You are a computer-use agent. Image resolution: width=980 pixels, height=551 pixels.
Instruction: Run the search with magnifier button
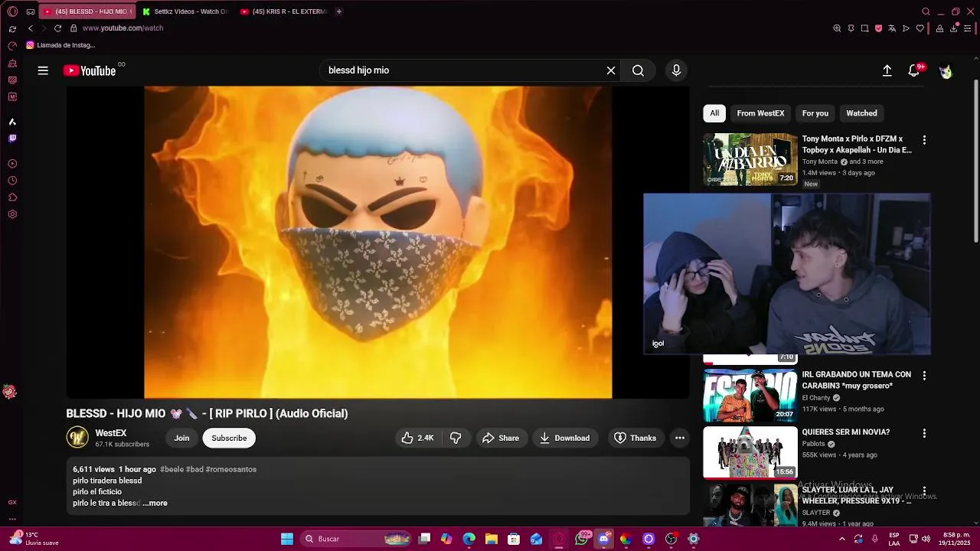pyautogui.click(x=638, y=70)
